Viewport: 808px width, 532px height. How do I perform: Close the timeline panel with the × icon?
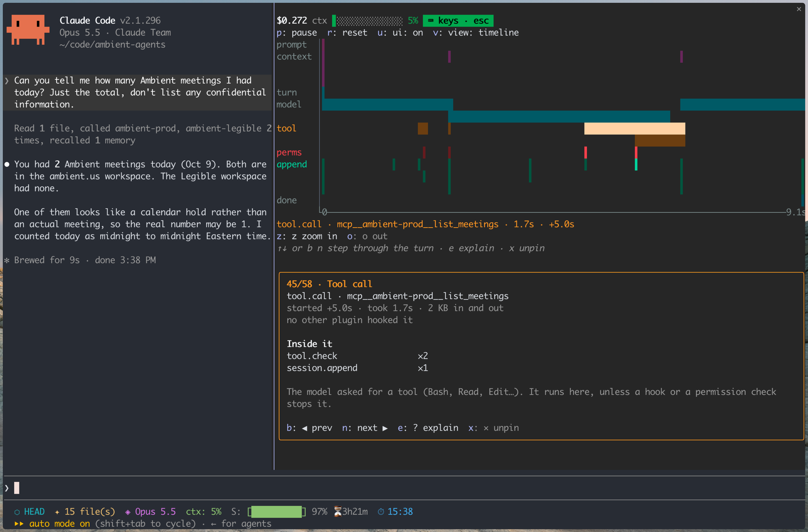coord(799,9)
